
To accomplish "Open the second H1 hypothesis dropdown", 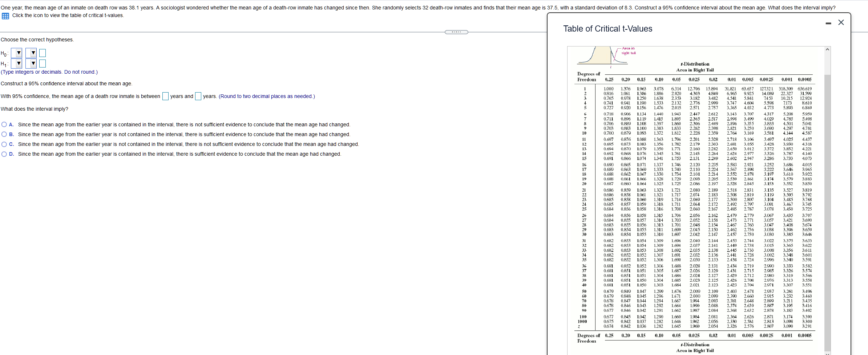I will [32, 64].
